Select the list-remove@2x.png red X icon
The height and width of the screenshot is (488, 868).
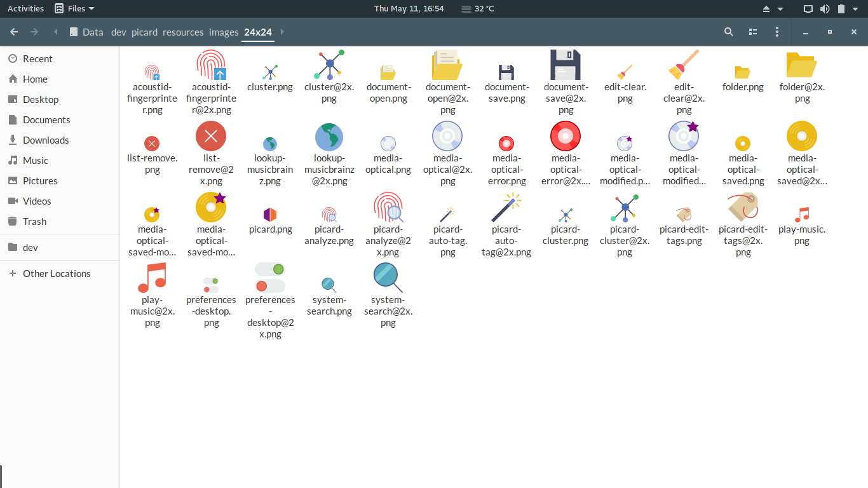(211, 136)
